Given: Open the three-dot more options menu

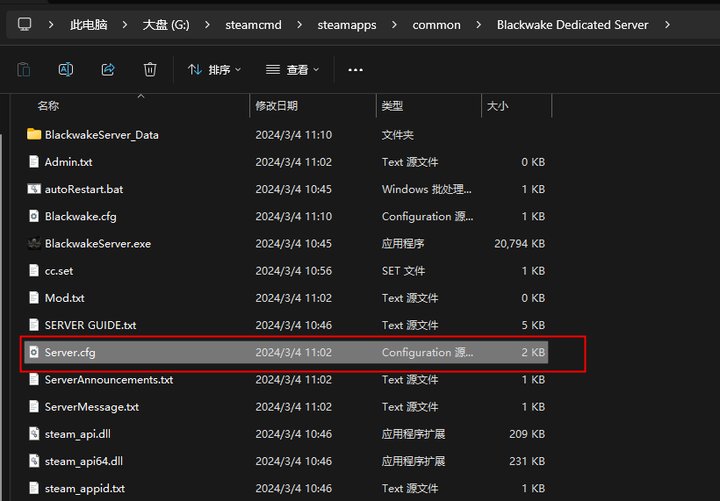Looking at the screenshot, I should [x=355, y=70].
